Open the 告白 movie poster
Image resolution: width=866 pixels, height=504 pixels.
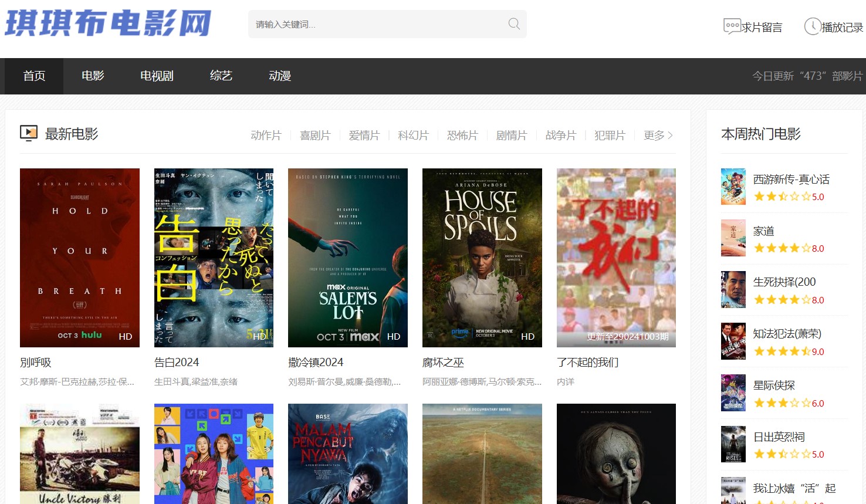(x=214, y=258)
